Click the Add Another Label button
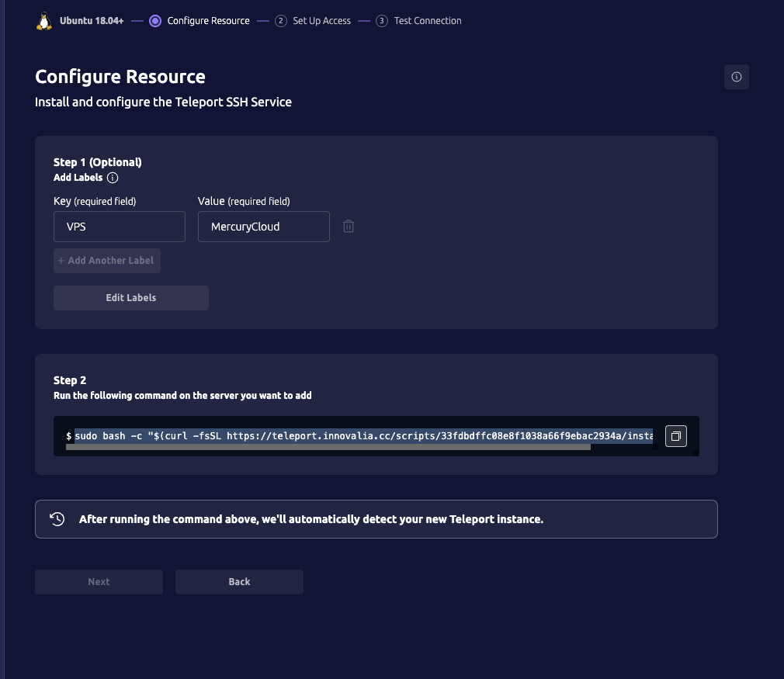The height and width of the screenshot is (679, 784). 106,261
